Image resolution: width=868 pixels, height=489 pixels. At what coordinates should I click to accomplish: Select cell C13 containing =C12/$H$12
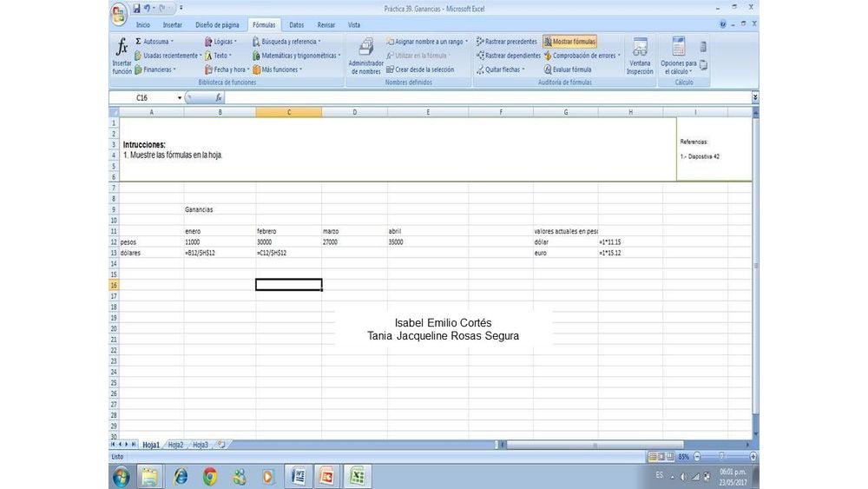click(x=288, y=253)
